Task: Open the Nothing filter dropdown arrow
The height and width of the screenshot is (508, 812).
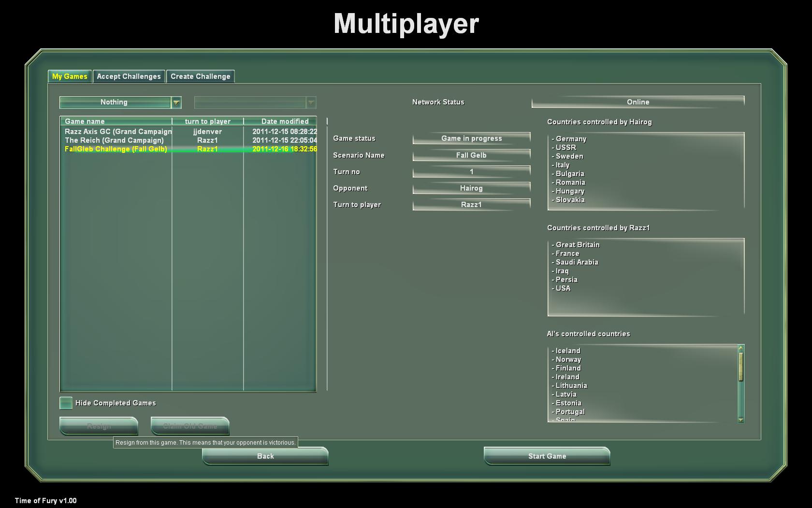Action: pyautogui.click(x=176, y=103)
